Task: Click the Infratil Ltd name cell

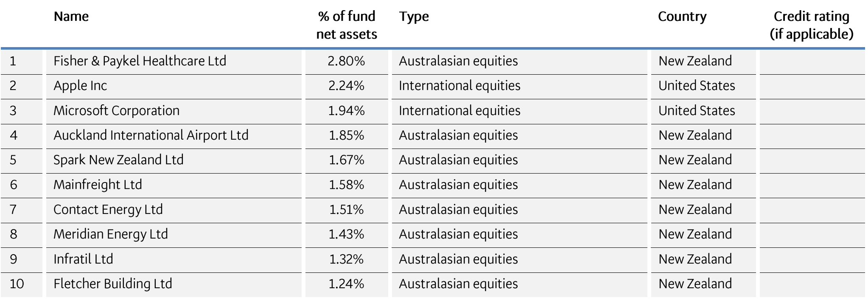Action: 83,259
